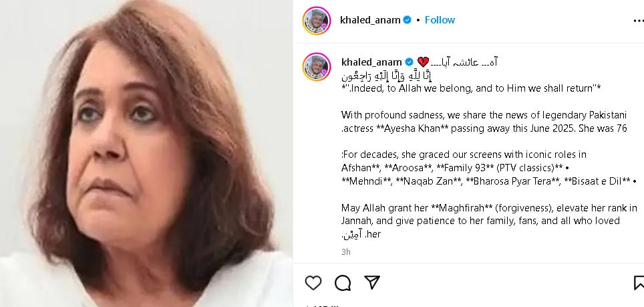644x307 pixels.
Task: Share the post using the paper plane icon
Action: pyautogui.click(x=372, y=282)
